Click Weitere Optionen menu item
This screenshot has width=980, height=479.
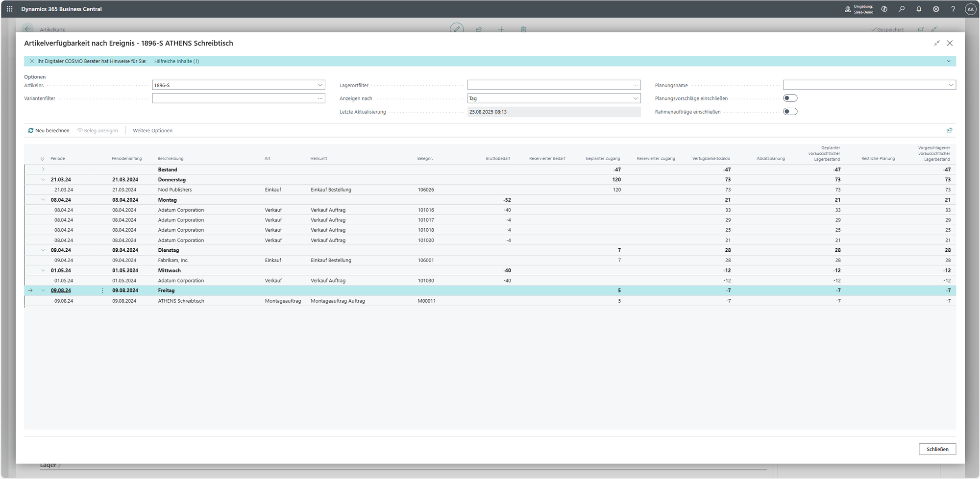pos(152,131)
